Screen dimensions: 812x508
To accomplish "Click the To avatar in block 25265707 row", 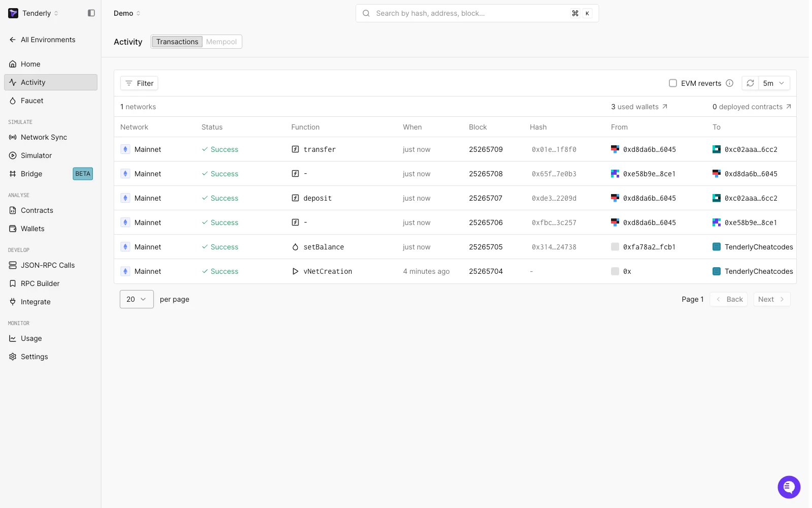I will click(717, 198).
